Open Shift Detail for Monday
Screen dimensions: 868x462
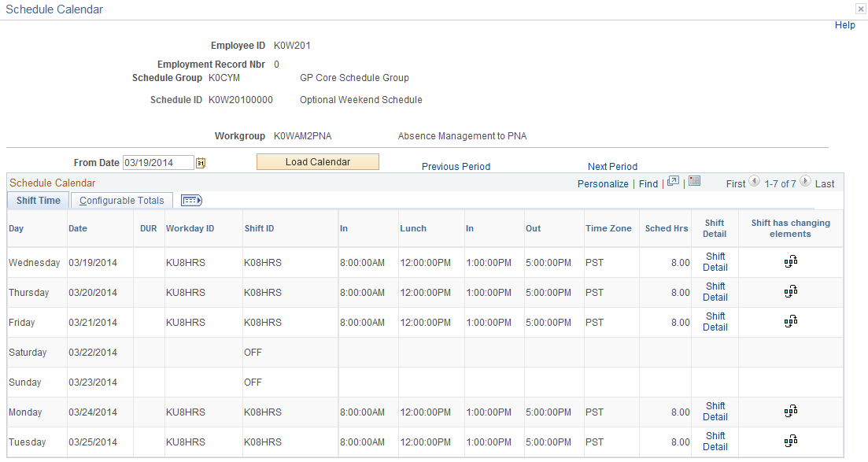click(715, 412)
